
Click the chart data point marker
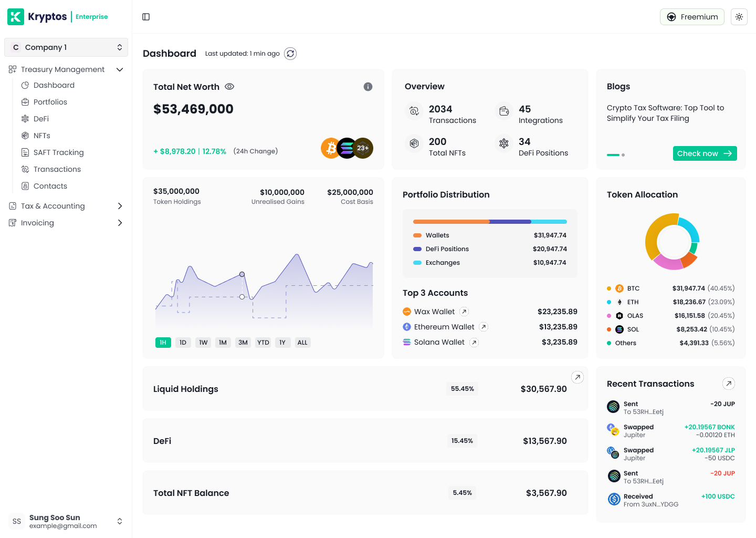coord(242,274)
